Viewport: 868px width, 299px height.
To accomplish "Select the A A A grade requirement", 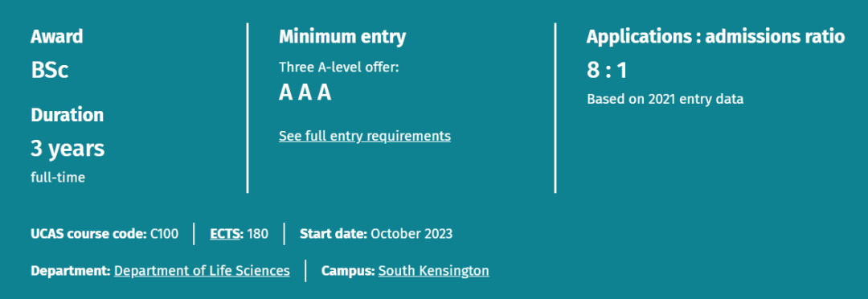I will click(305, 92).
